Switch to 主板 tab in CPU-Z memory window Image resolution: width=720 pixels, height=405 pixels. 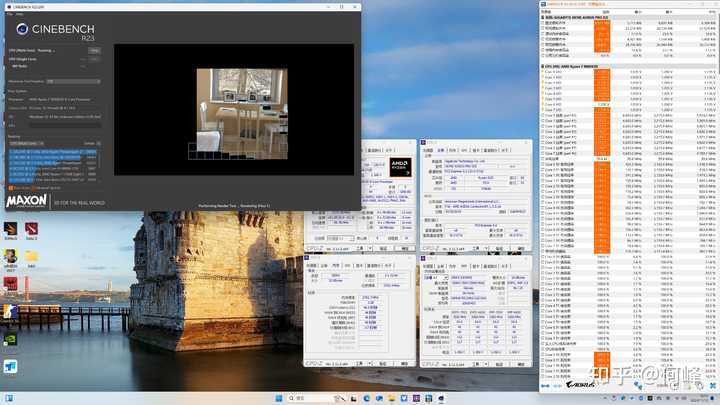tap(324, 265)
